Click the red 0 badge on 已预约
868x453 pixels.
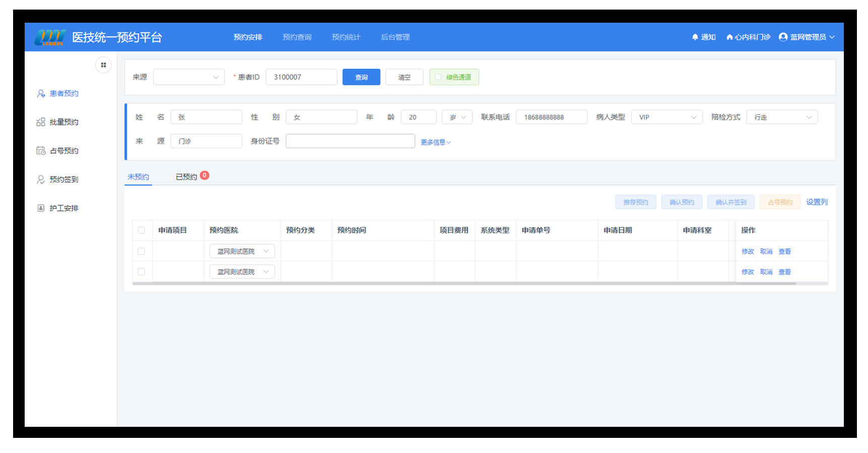tap(204, 175)
